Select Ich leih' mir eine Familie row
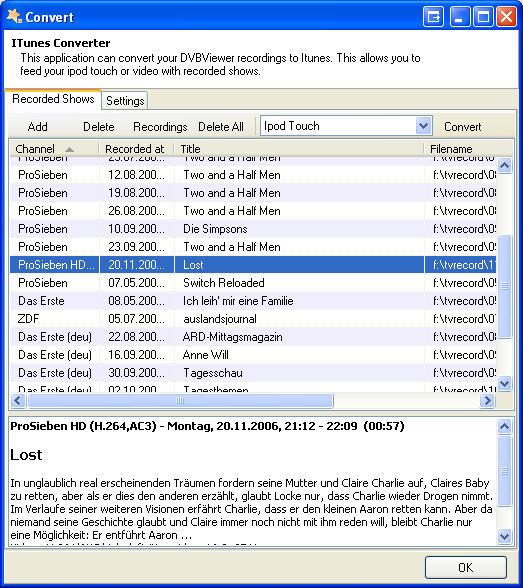 tap(253, 301)
